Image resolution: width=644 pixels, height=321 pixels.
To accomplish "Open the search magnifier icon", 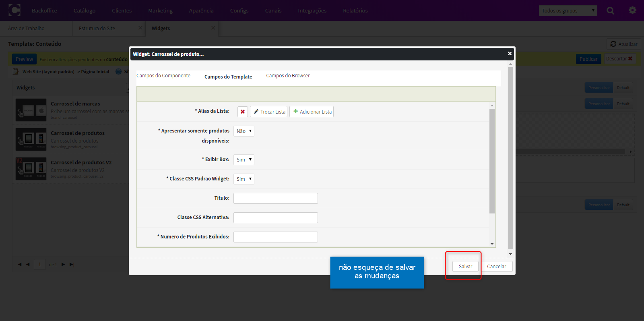I will [611, 10].
